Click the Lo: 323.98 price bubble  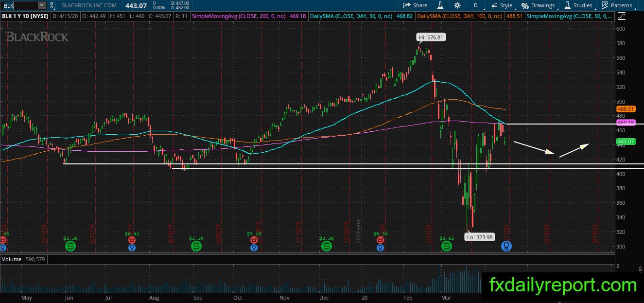coord(480,237)
